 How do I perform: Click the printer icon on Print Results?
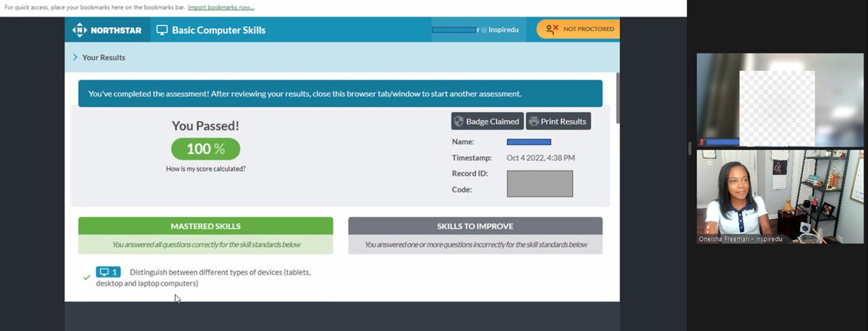click(x=534, y=121)
